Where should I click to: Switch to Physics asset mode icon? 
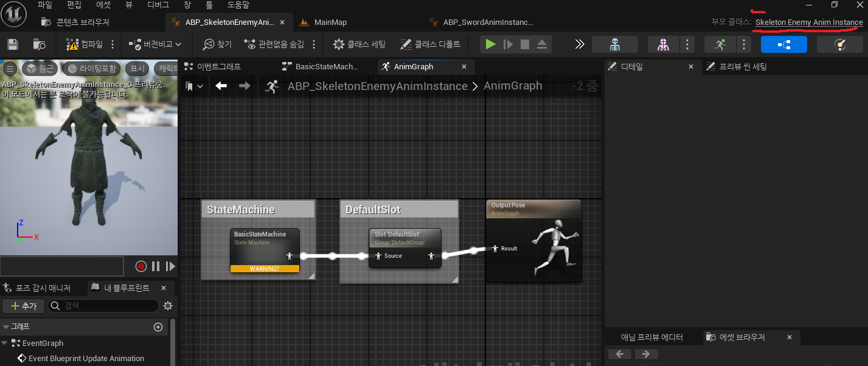pos(839,44)
